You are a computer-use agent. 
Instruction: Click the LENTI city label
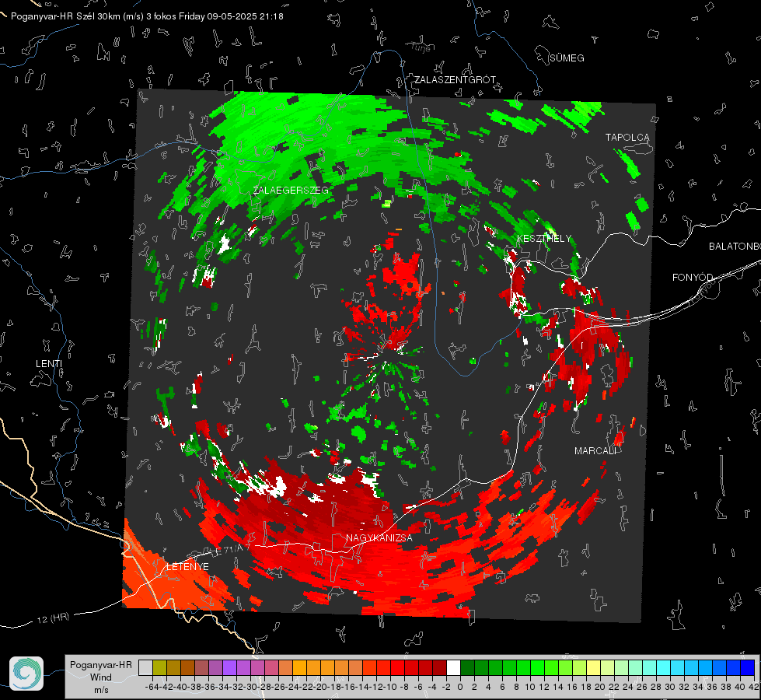click(49, 364)
